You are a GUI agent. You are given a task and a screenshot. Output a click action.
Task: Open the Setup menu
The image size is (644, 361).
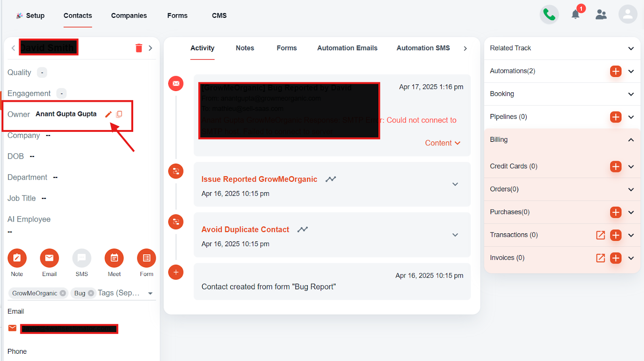click(x=31, y=16)
